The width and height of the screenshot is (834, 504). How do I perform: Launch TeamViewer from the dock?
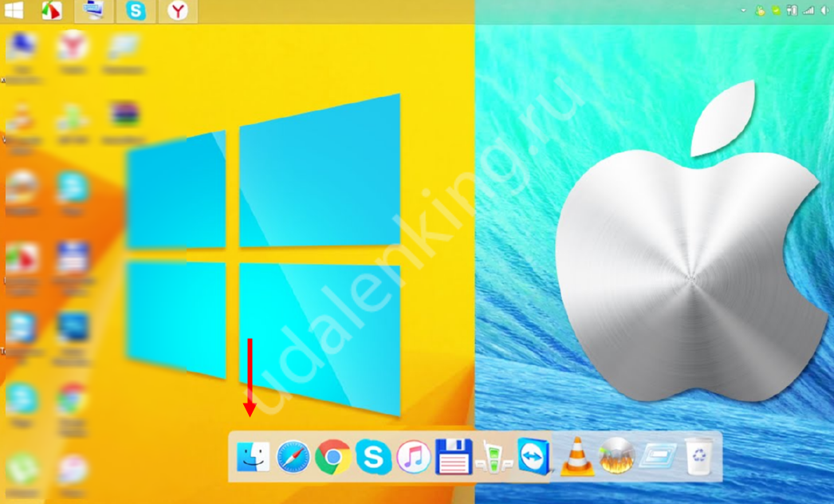point(533,457)
